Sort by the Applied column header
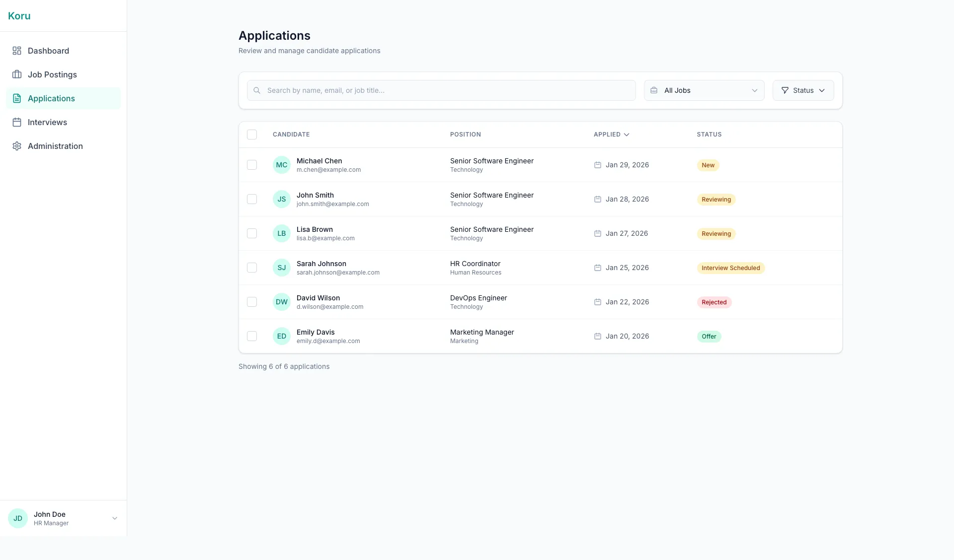 pyautogui.click(x=611, y=135)
